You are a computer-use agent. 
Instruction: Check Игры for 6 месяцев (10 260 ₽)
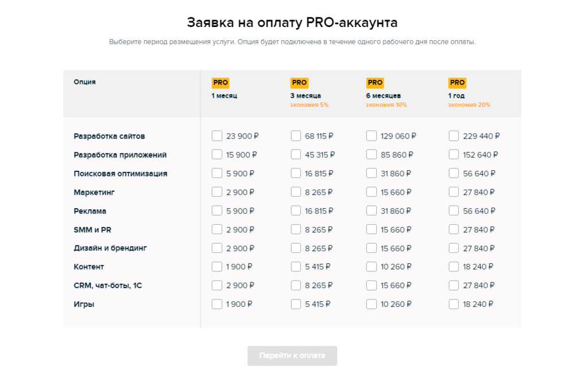372,304
